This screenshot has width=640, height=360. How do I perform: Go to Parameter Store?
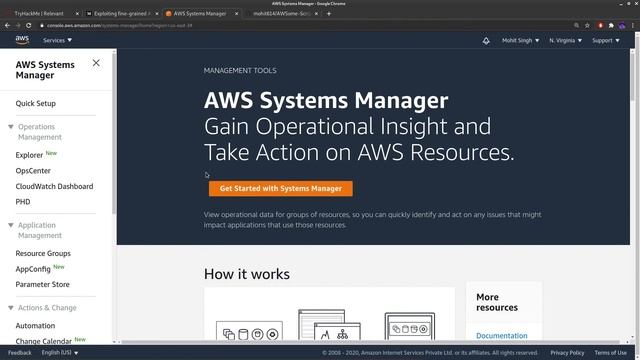pyautogui.click(x=42, y=284)
